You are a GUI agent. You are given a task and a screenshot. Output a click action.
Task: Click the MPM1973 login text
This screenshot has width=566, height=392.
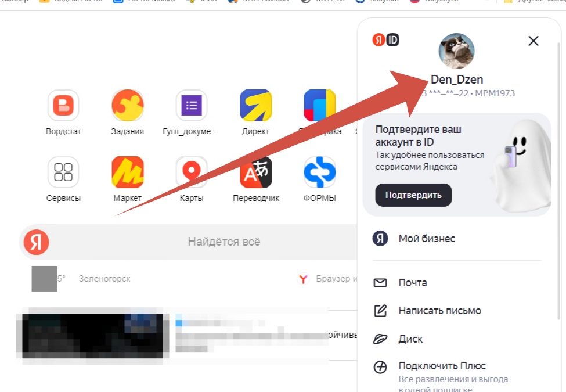click(495, 93)
